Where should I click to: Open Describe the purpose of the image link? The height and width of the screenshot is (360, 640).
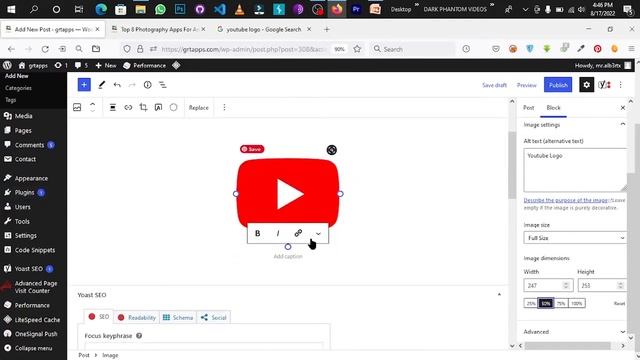(x=565, y=200)
